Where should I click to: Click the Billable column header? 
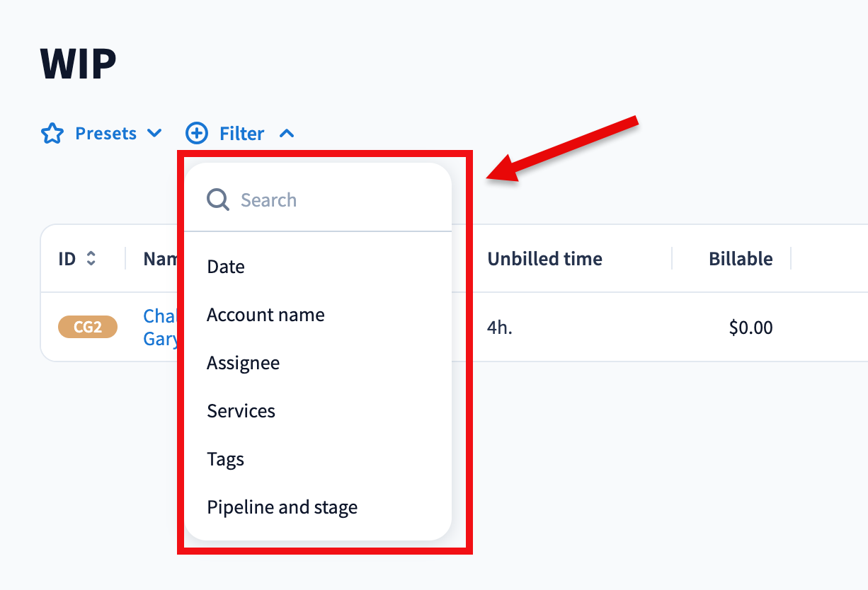pos(741,259)
